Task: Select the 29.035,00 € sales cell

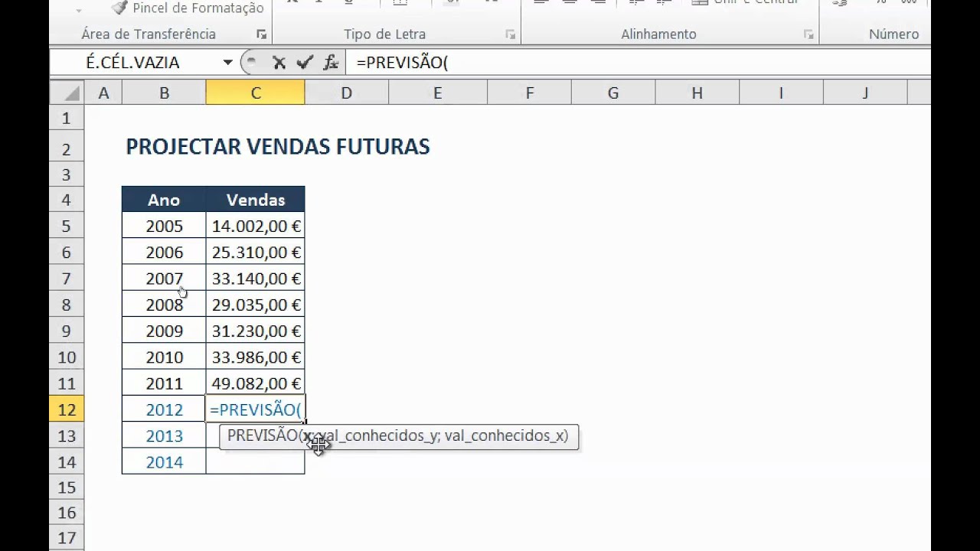Action: [255, 305]
